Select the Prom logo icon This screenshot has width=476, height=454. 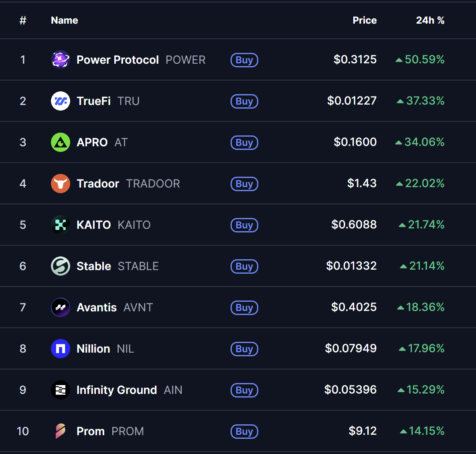pyautogui.click(x=61, y=431)
